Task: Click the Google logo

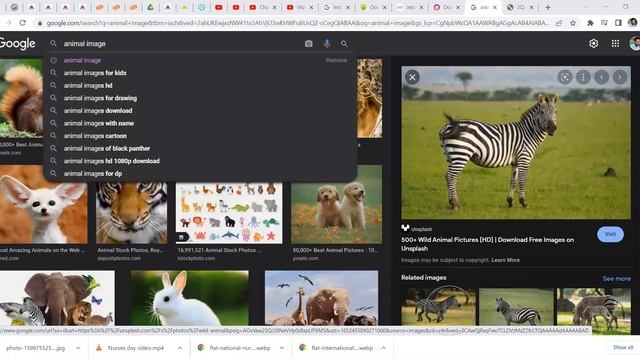Action: [17, 44]
